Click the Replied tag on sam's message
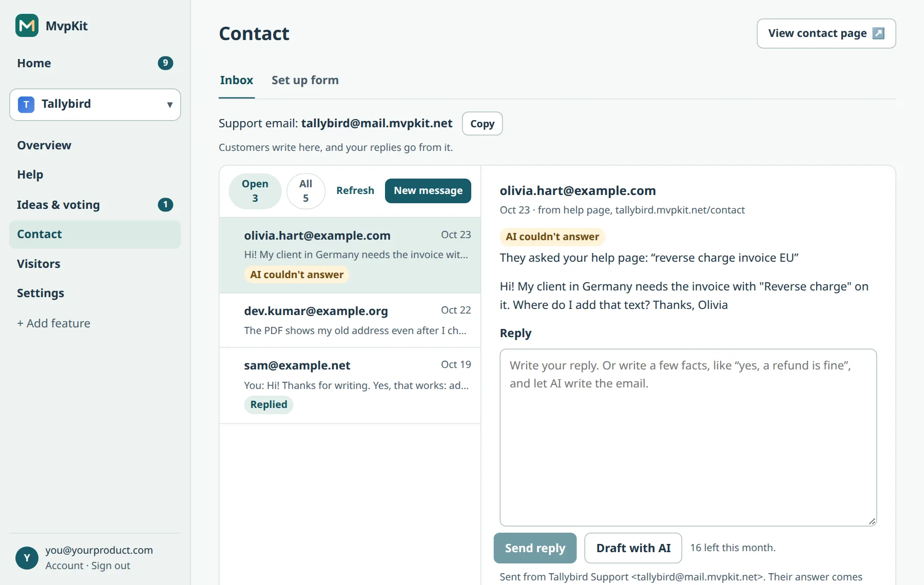 [x=268, y=405]
